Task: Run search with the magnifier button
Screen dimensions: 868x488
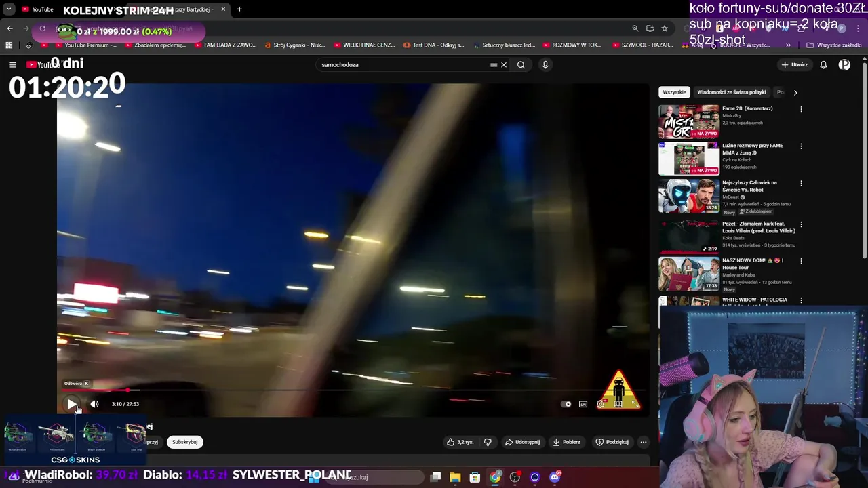Action: click(521, 65)
